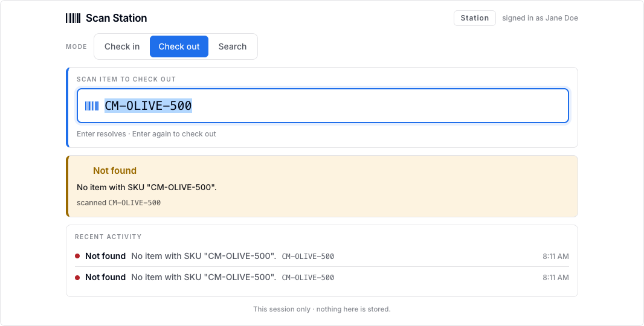644x326 pixels.
Task: Click the "MODE" label
Action: [76, 47]
